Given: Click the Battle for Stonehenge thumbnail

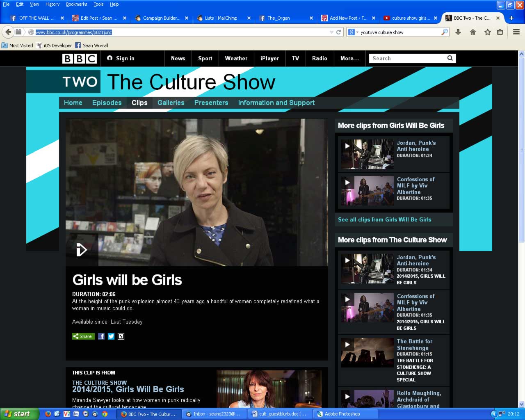Looking at the screenshot, I should click(367, 353).
